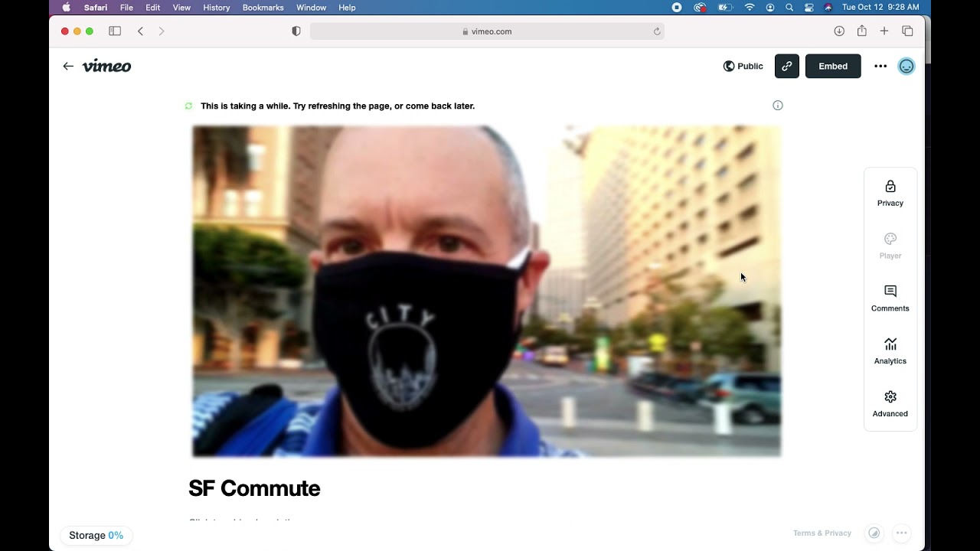Click the info icon above the video
Image resolution: width=980 pixels, height=551 pixels.
pos(778,106)
